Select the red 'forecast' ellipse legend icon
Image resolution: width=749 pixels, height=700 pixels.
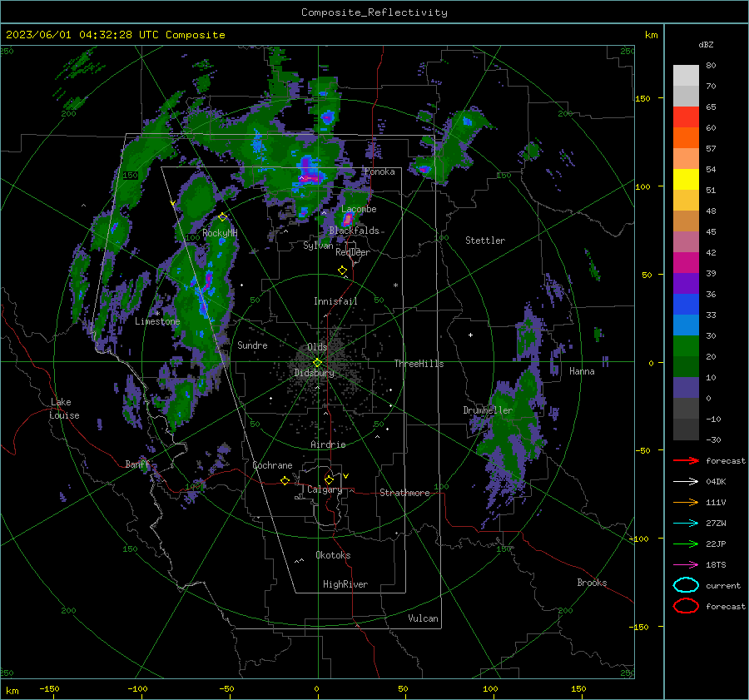[x=686, y=606]
